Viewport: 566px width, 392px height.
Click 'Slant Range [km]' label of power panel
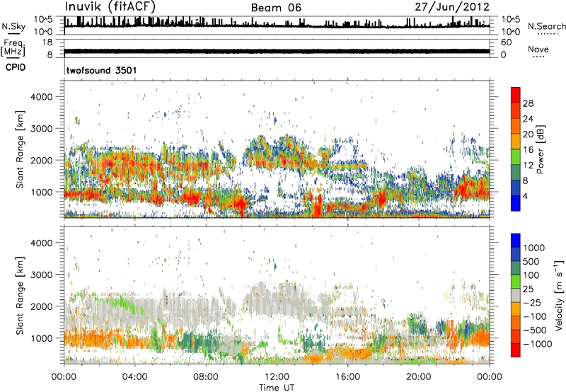20,149
